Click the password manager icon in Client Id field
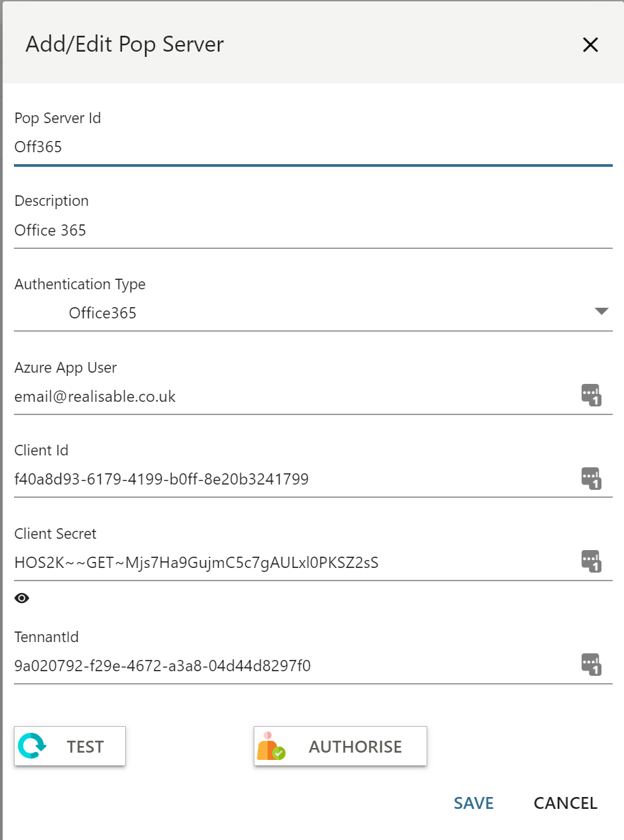This screenshot has height=840, width=624. (x=591, y=478)
